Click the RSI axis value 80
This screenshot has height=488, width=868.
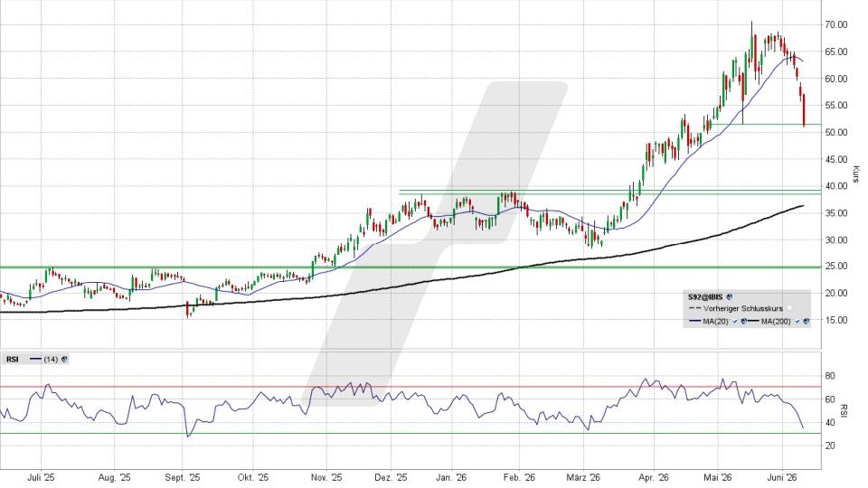[x=830, y=376]
